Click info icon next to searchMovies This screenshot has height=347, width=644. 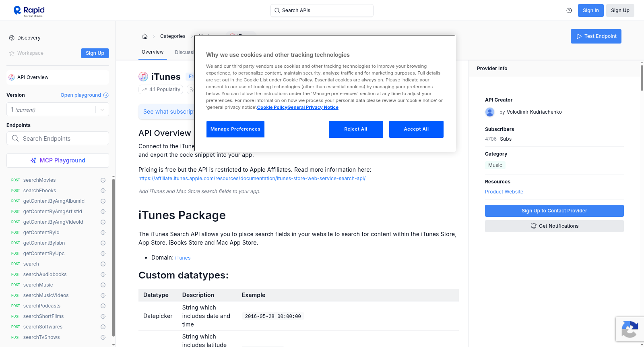click(103, 180)
